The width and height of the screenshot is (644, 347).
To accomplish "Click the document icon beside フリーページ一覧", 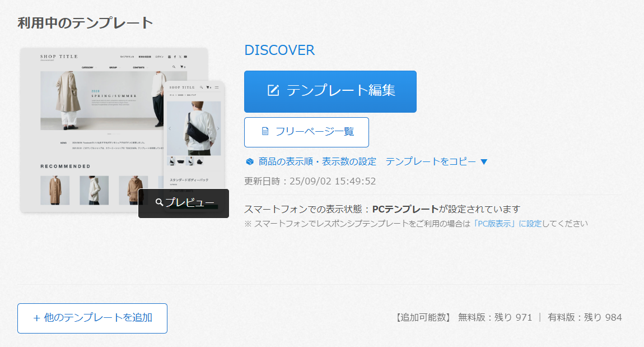I will click(265, 131).
